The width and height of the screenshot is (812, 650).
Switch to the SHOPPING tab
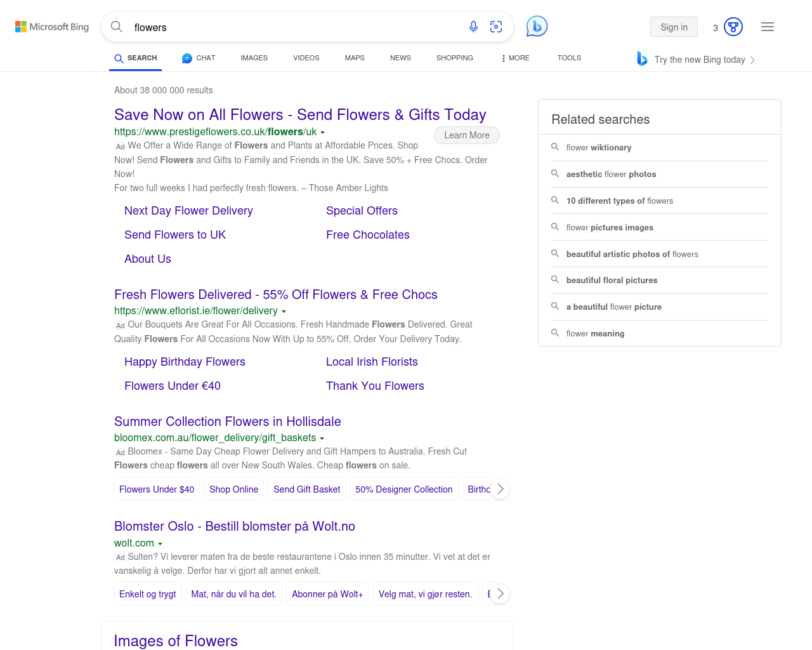click(x=455, y=58)
